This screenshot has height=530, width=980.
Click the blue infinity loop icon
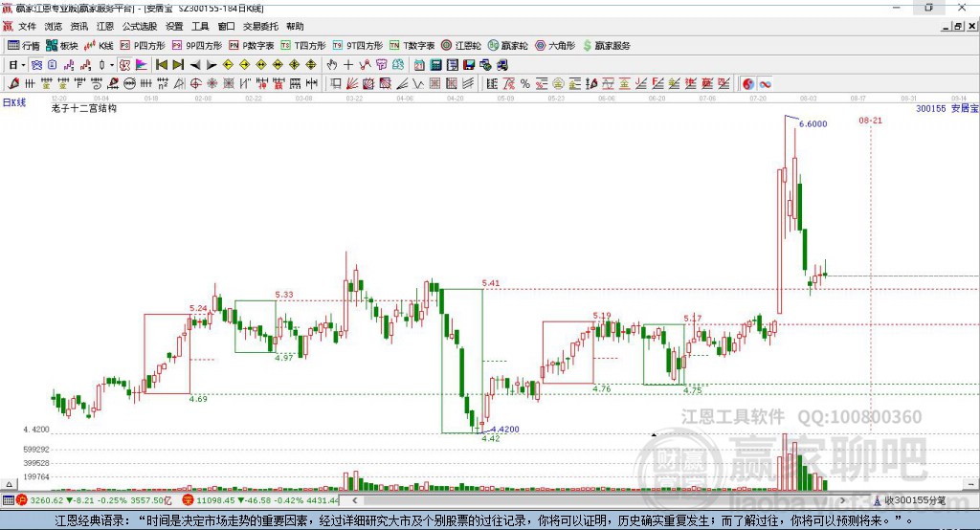tap(765, 84)
